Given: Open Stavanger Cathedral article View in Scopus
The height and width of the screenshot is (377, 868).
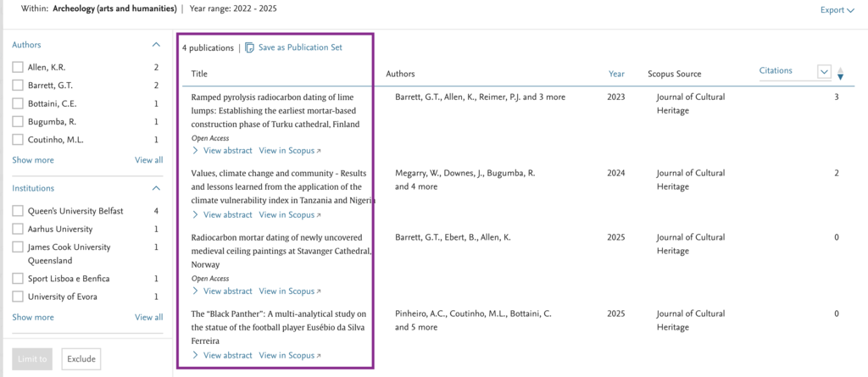Looking at the screenshot, I should 290,291.
